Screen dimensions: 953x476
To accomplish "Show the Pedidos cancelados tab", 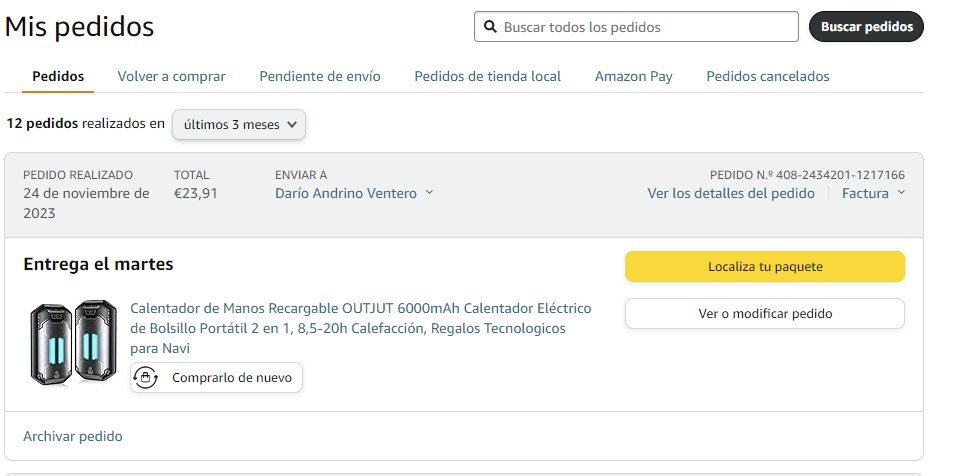I will 767,76.
